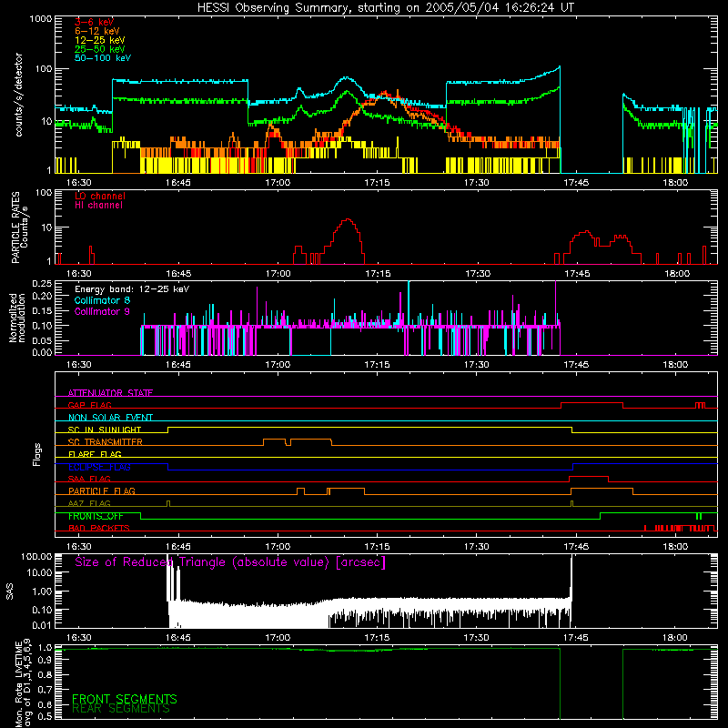Click the 16:45 tick label under particle rates plot
Viewport: 728px width, 728px height.
pyautogui.click(x=178, y=274)
